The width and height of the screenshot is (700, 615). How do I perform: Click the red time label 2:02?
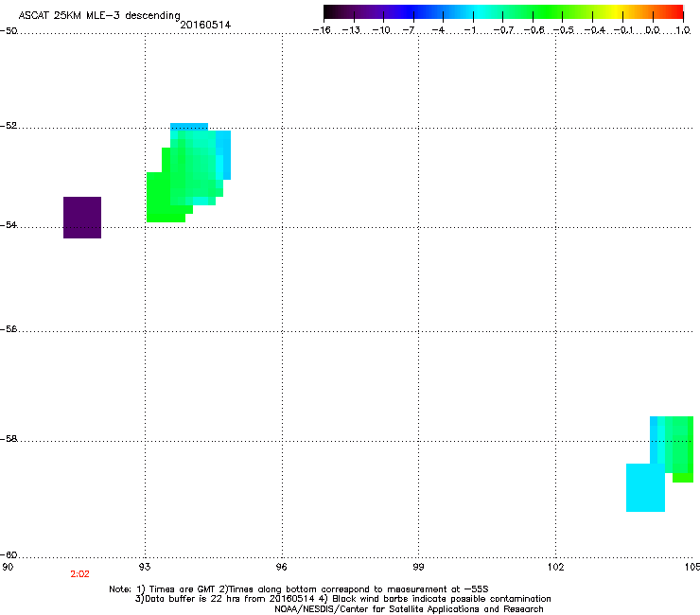(79, 574)
